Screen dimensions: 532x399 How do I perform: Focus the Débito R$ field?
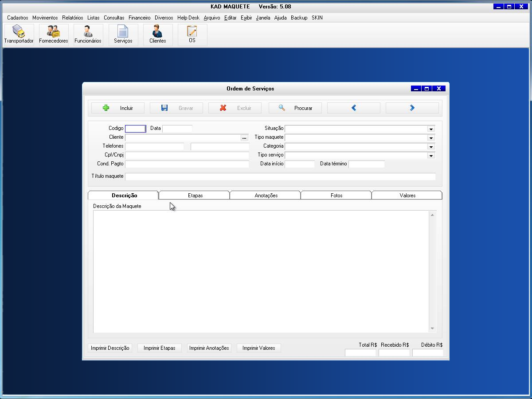[428, 353]
